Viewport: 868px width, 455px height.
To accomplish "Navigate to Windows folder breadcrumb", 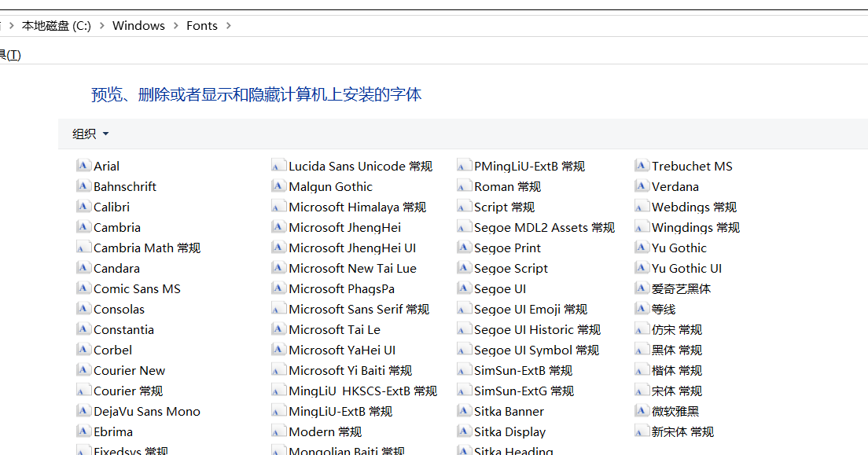I will (138, 25).
